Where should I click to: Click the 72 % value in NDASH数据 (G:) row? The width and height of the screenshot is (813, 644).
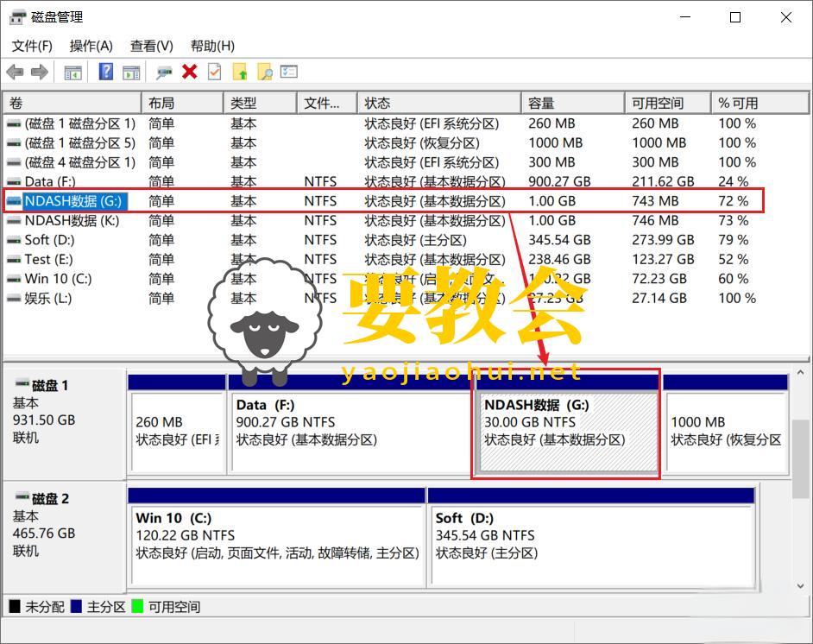(733, 201)
